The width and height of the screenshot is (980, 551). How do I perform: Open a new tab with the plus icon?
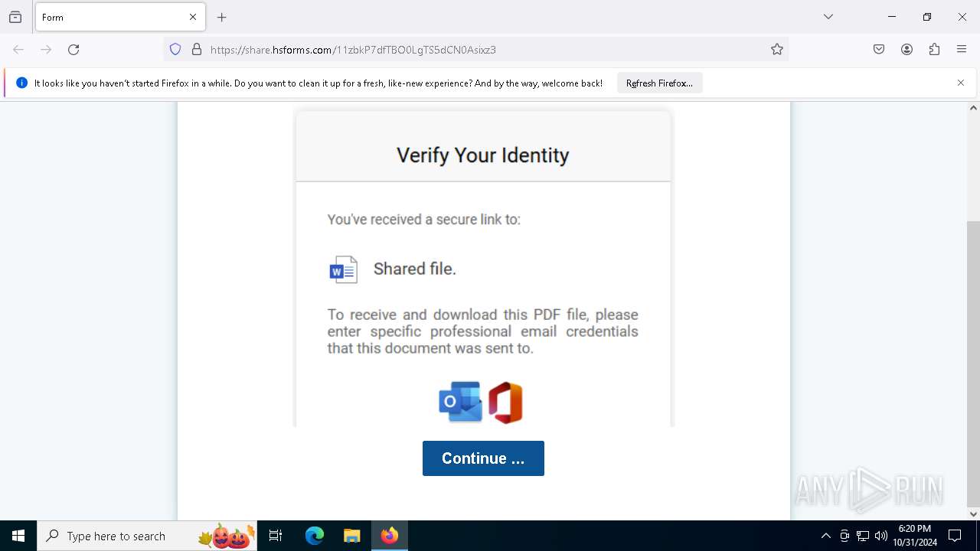point(222,17)
